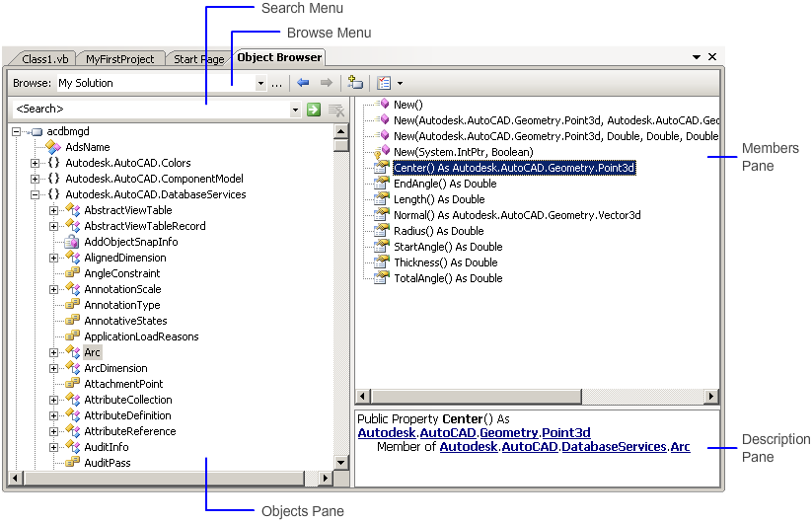Click the AdsName structure icon

tap(53, 147)
